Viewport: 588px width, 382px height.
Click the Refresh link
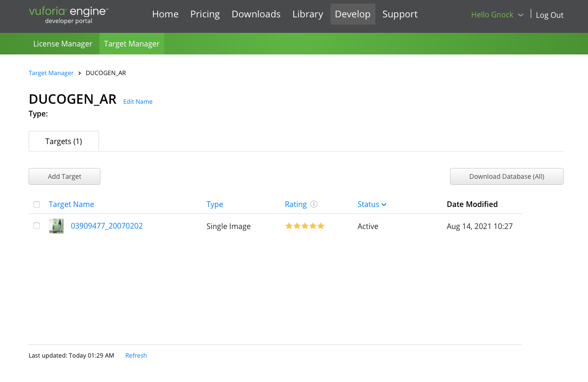[136, 355]
